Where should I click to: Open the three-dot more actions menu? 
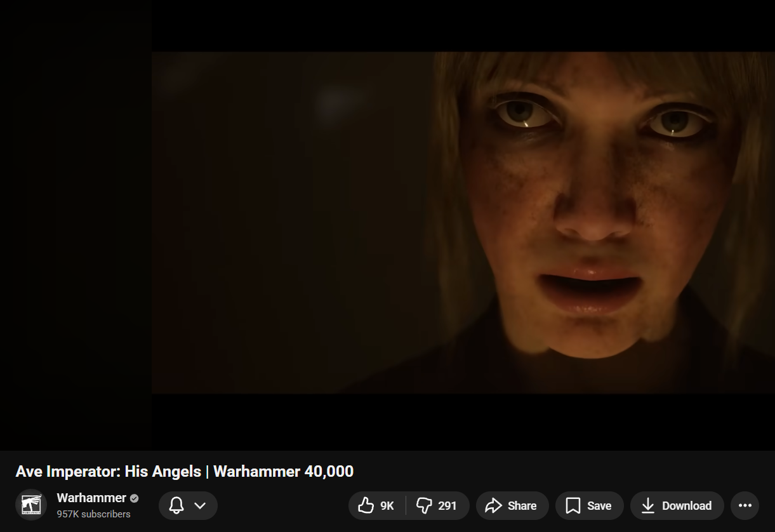(745, 506)
